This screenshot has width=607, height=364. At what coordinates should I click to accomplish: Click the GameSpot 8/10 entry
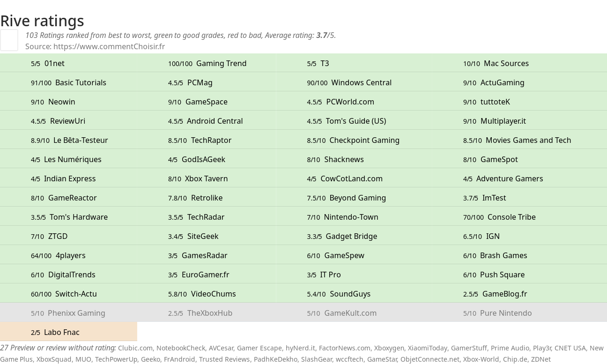(490, 159)
